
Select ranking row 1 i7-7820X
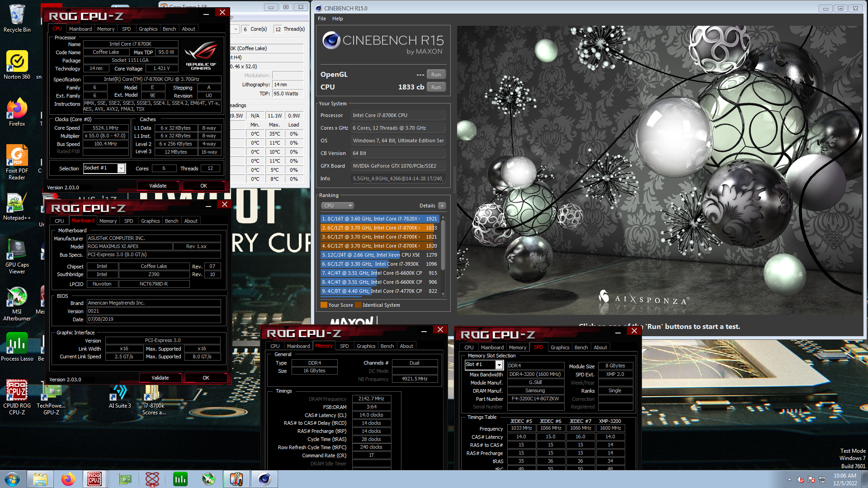[379, 219]
